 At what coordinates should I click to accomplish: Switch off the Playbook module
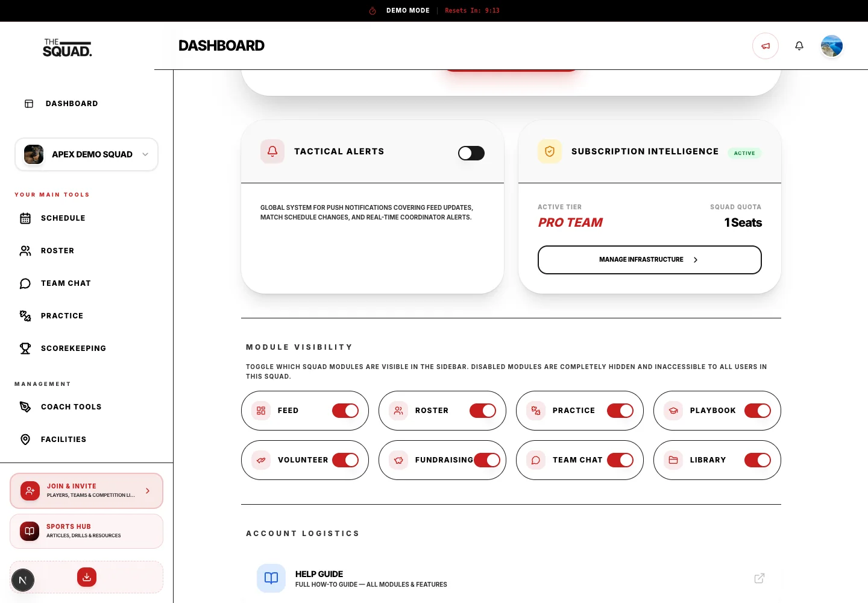[x=758, y=411]
